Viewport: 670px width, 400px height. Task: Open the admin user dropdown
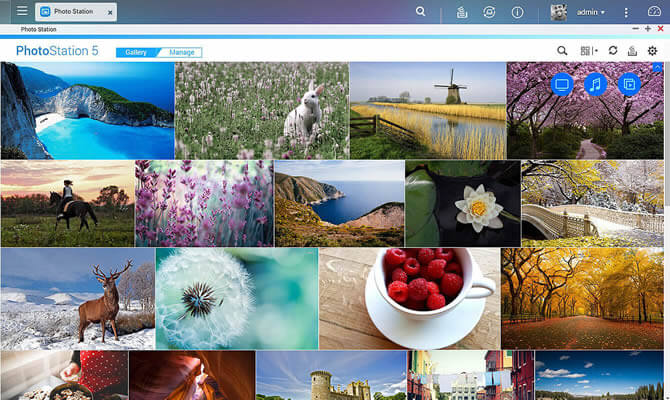[x=590, y=12]
